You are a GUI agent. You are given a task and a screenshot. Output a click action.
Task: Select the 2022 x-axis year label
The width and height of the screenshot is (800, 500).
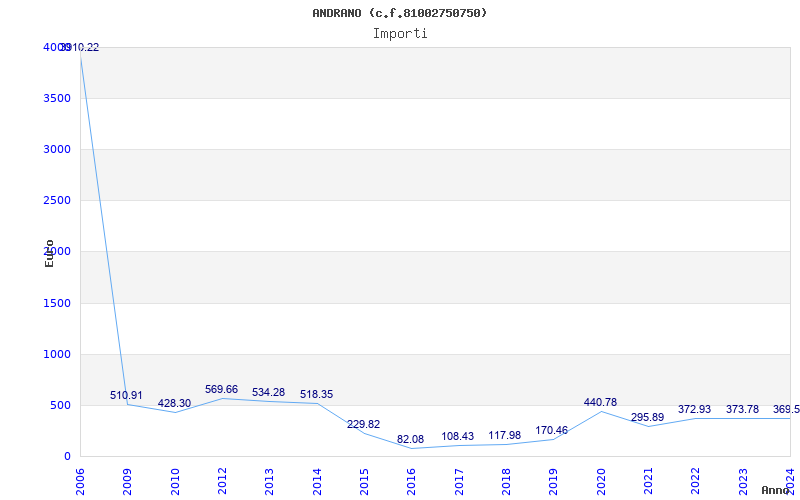[694, 482]
